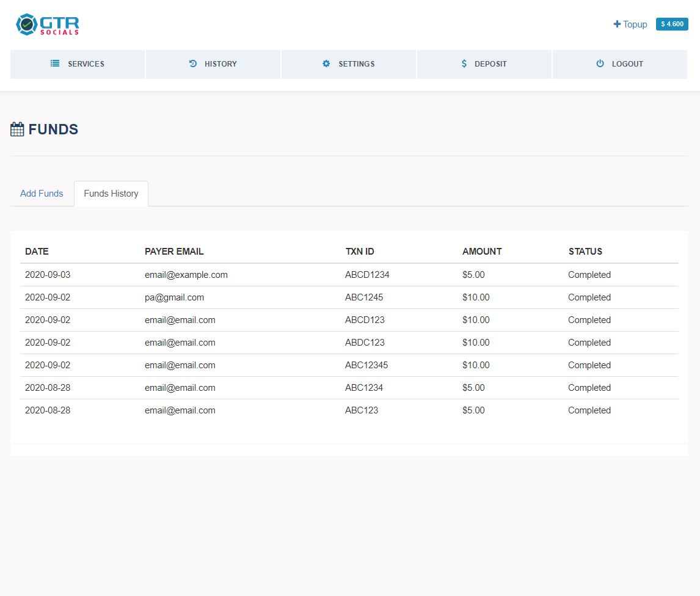This screenshot has height=596, width=700.
Task: Select the Funds History tab
Action: tap(111, 194)
